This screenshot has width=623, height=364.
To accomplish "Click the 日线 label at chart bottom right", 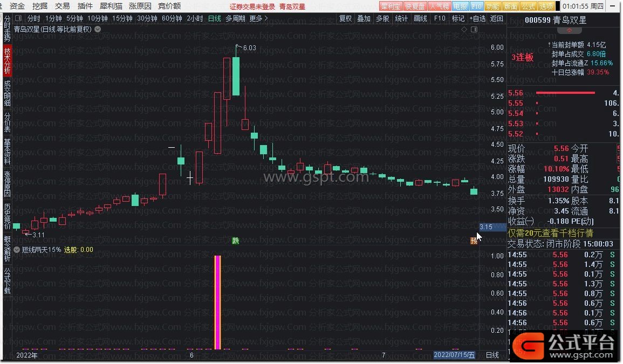I will pos(492,355).
